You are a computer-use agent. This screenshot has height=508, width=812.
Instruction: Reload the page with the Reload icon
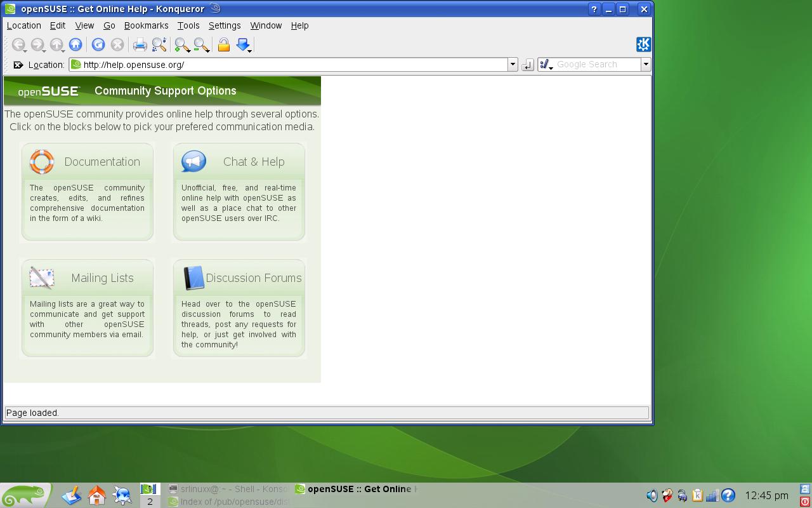tap(98, 44)
